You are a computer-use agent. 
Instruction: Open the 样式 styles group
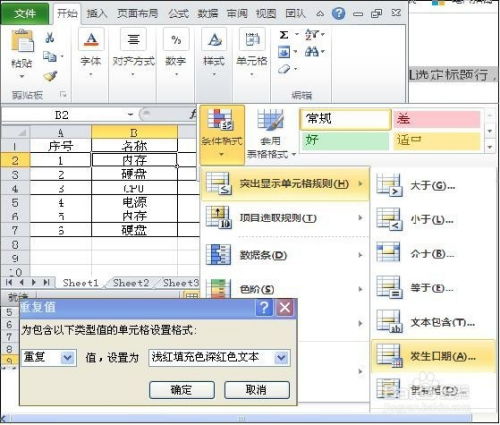[214, 52]
